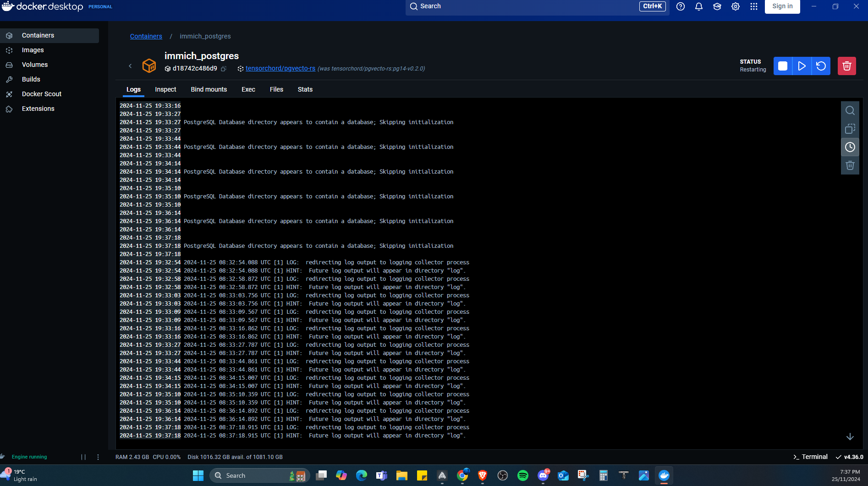
Task: Open the apps grid menu in the header
Action: pyautogui.click(x=754, y=6)
